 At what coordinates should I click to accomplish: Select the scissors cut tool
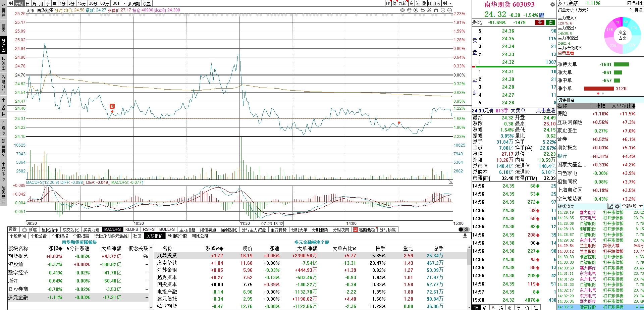[x=429, y=10]
